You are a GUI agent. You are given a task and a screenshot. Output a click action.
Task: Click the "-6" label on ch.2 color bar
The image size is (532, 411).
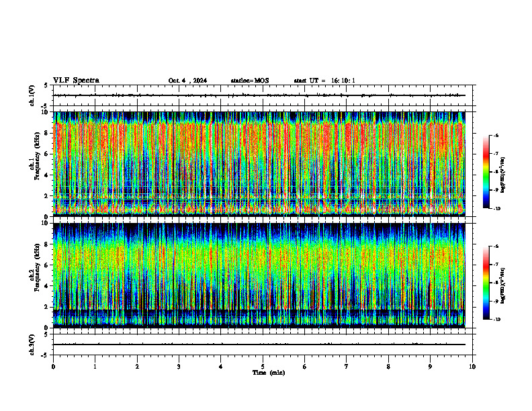coord(496,246)
